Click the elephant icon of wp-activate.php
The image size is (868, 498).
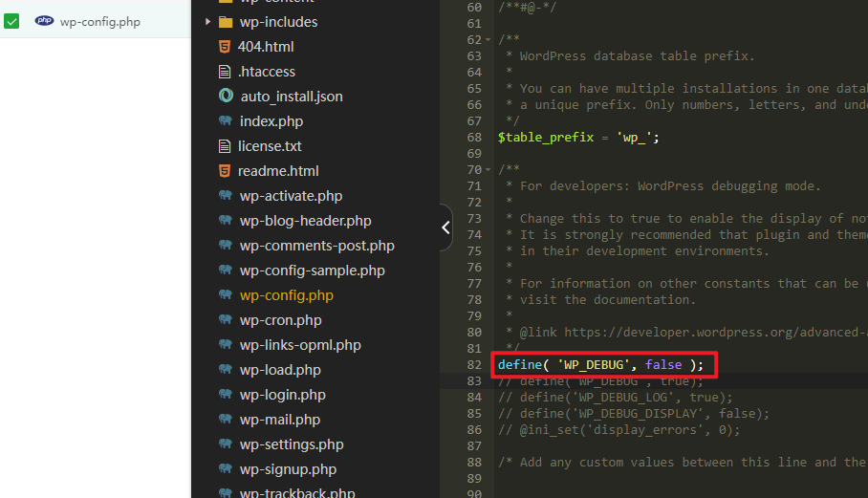(x=226, y=195)
